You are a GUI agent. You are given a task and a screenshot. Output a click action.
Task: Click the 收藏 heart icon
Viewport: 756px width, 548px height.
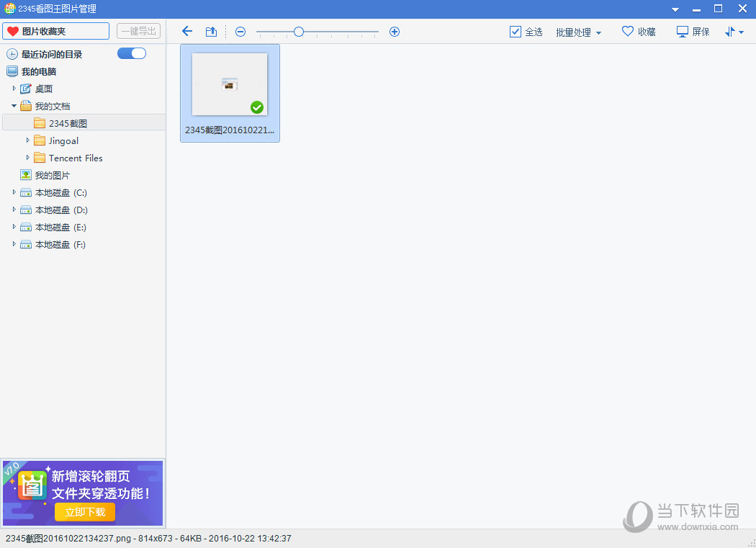click(x=628, y=32)
